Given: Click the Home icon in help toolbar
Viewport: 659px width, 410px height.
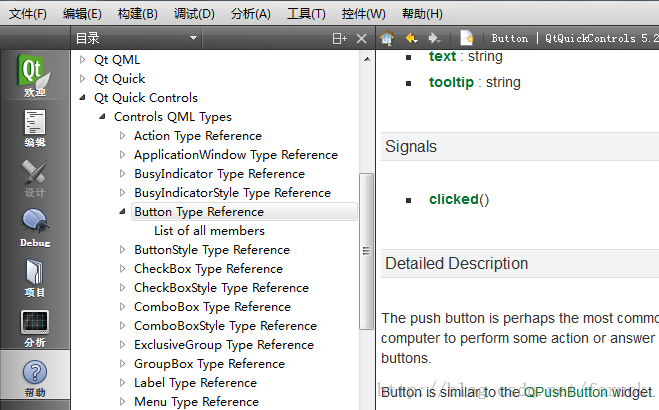Looking at the screenshot, I should 387,38.
